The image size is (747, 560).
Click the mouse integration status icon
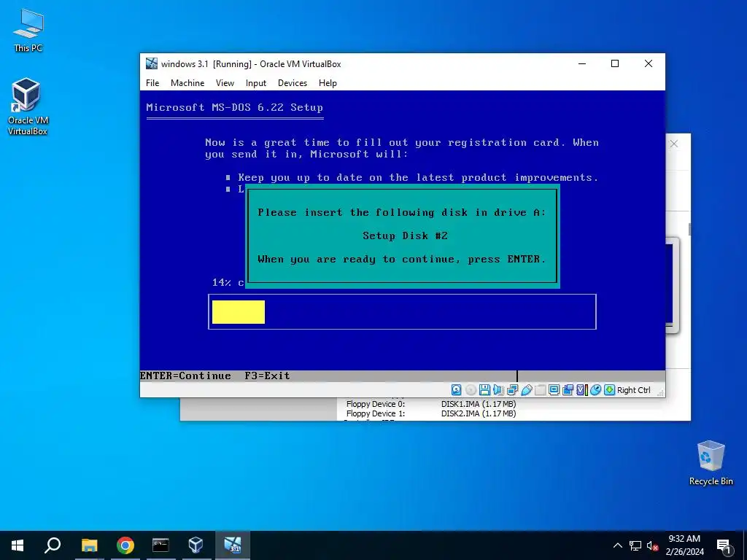click(595, 390)
